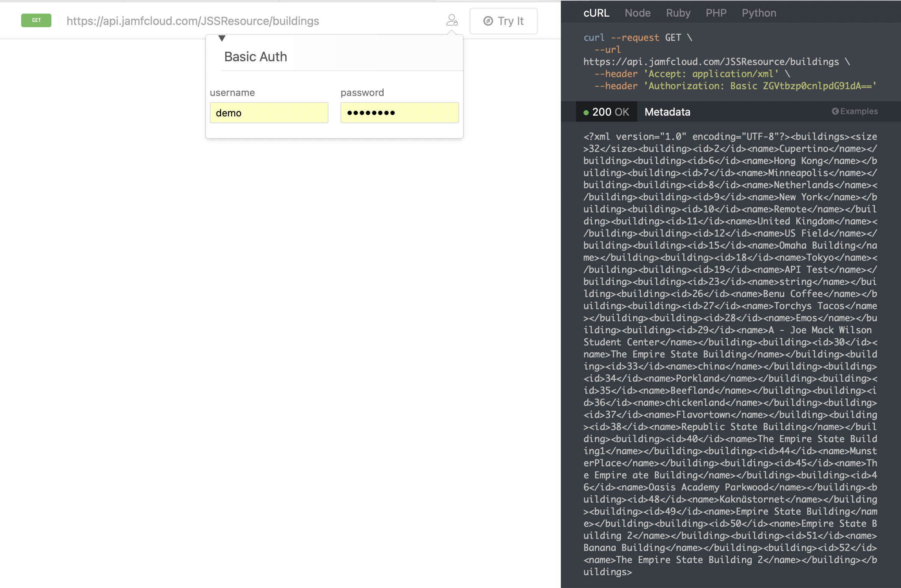Select the PHP language tab
The width and height of the screenshot is (901, 588).
click(x=716, y=13)
